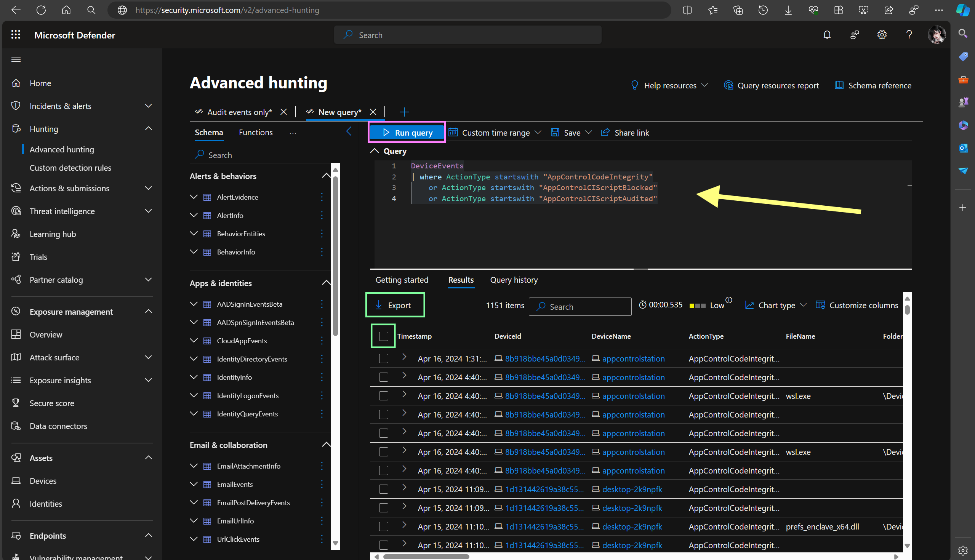Select the wsl.exe row checkbox
975x560 pixels.
(383, 396)
